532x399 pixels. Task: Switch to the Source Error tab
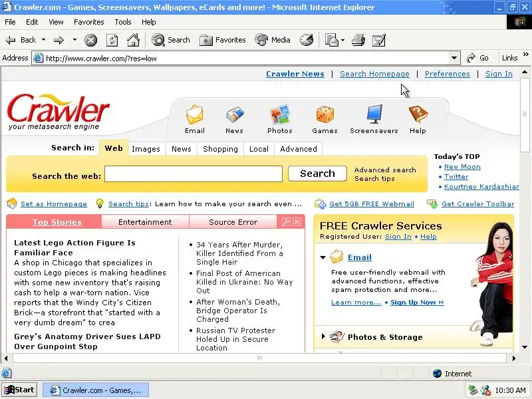233,222
